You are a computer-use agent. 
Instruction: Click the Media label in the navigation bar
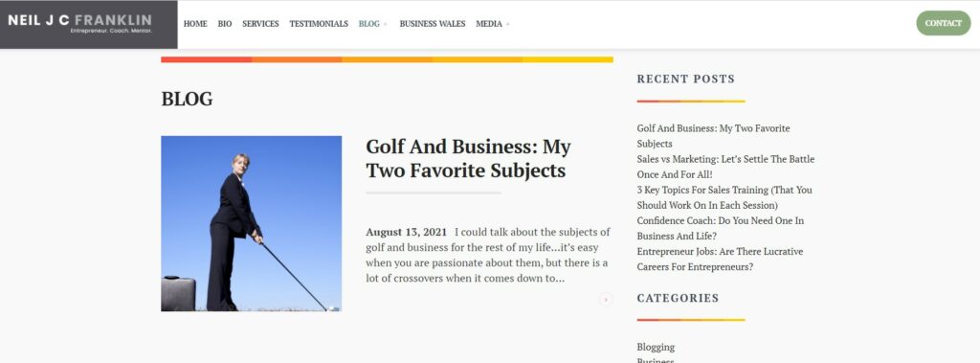[x=489, y=24]
